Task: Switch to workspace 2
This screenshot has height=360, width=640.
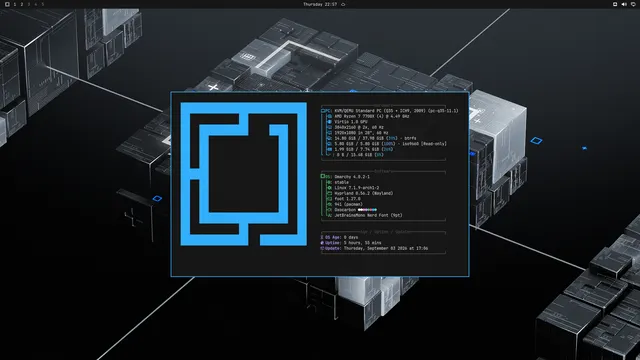Action: [x=22, y=4]
